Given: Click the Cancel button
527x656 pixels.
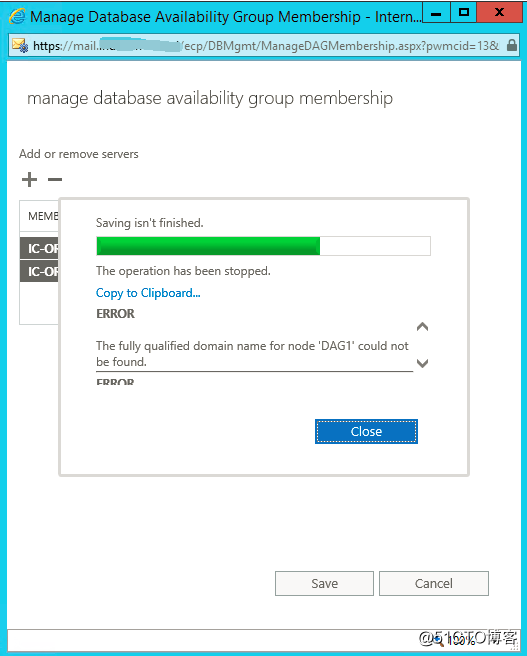Looking at the screenshot, I should pos(434,583).
